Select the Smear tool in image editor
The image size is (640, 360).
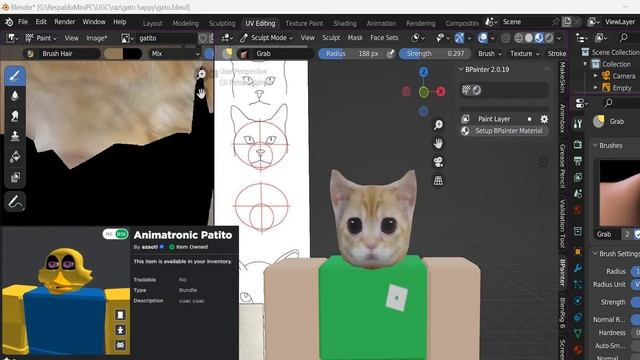click(x=15, y=116)
